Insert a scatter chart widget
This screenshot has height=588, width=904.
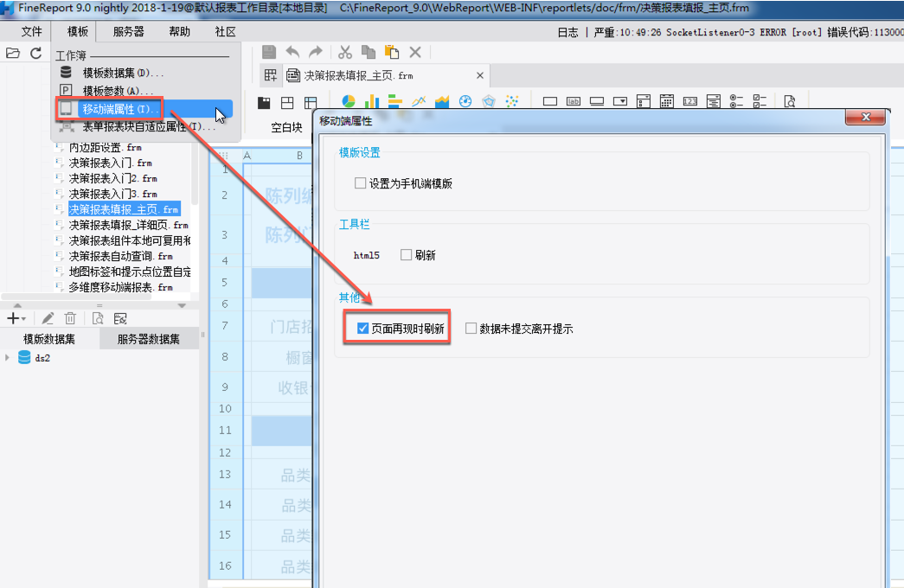pyautogui.click(x=512, y=101)
